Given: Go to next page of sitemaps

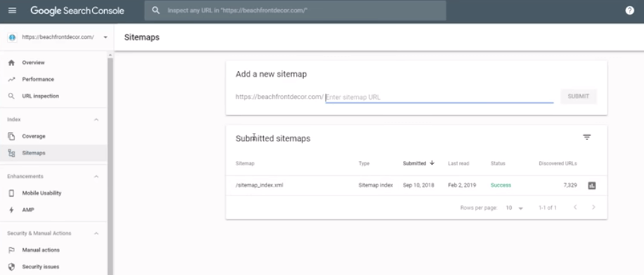Looking at the screenshot, I should 593,207.
